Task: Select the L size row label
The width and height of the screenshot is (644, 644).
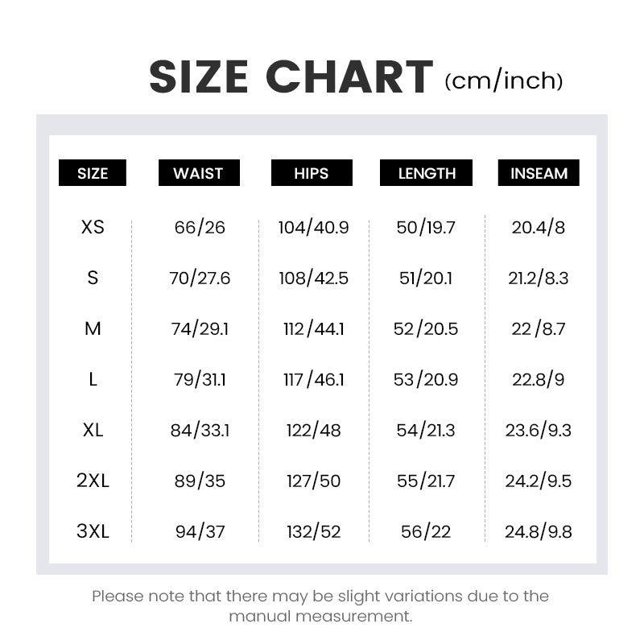Action: coord(93,379)
